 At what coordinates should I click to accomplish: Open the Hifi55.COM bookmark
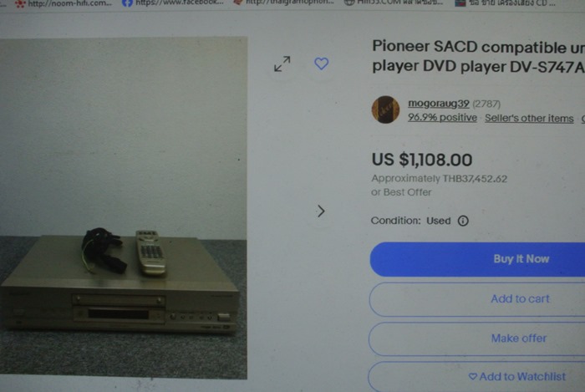(x=394, y=3)
